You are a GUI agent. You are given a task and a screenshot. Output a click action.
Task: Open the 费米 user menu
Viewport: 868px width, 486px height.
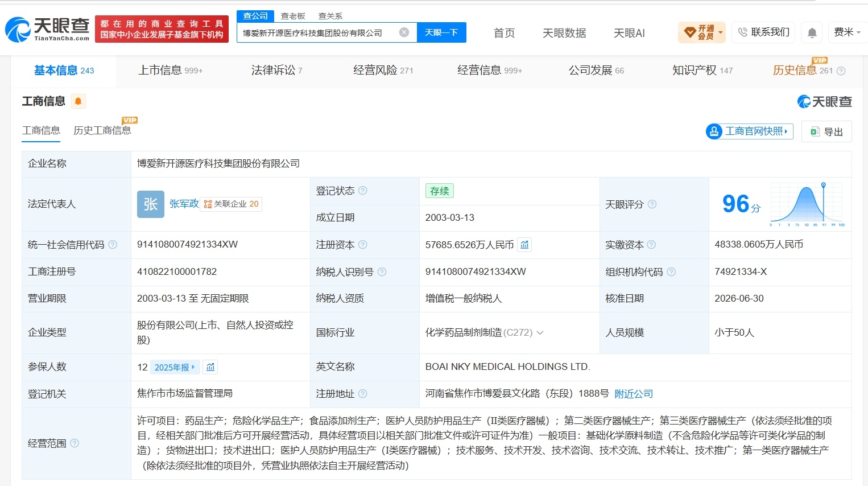click(847, 32)
